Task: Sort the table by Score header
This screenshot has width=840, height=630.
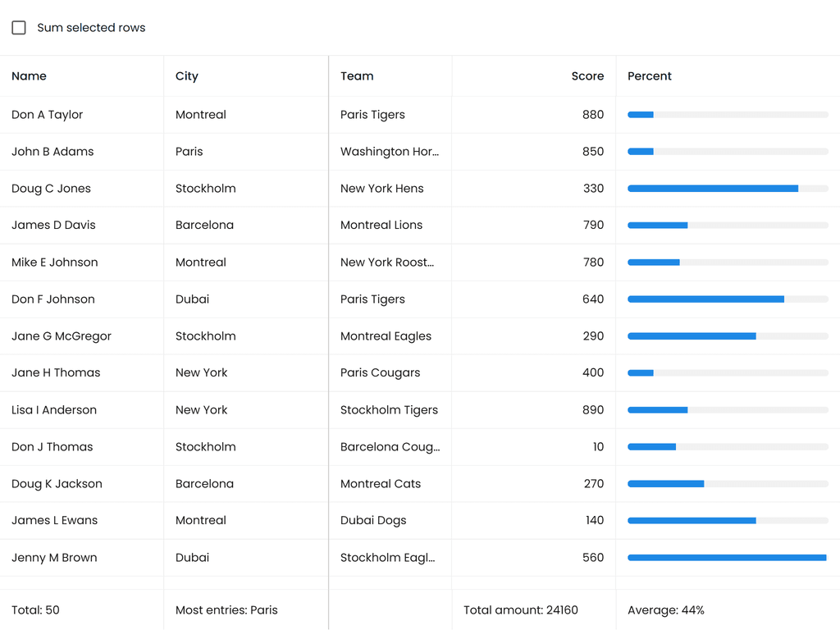Action: pyautogui.click(x=587, y=76)
